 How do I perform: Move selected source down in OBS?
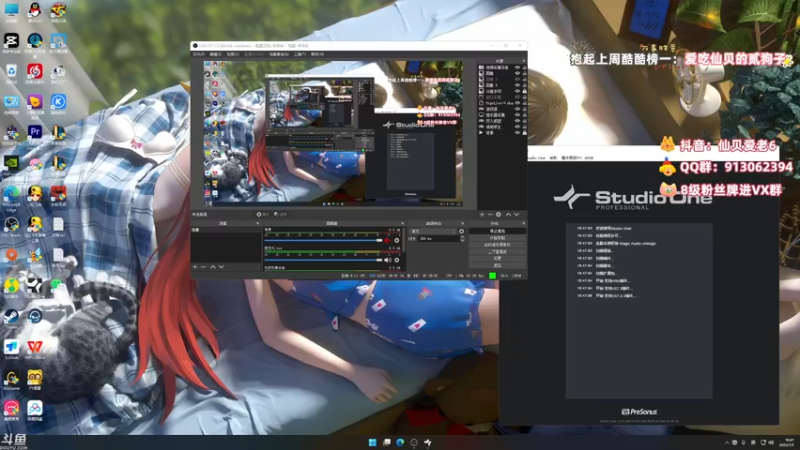pyautogui.click(x=516, y=215)
